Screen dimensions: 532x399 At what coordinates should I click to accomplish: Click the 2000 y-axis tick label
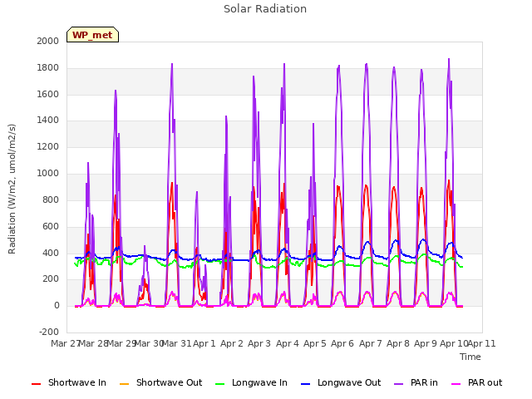pos(48,41)
